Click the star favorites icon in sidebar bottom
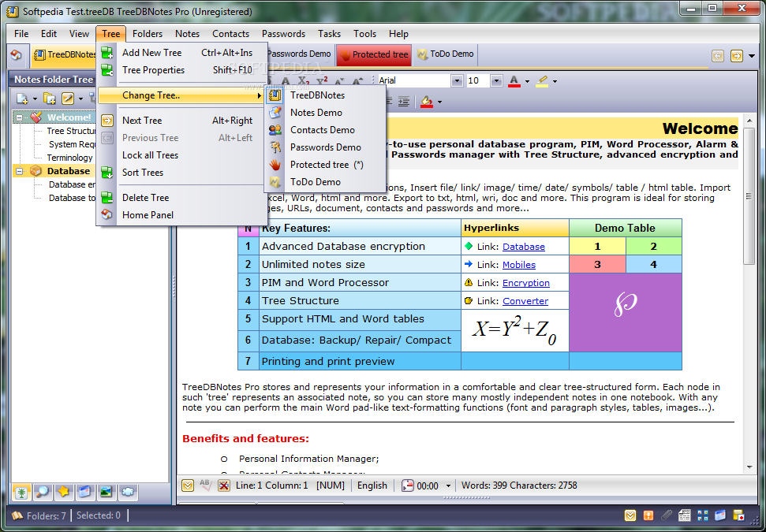Screen dimensions: 766x532 tap(64, 492)
